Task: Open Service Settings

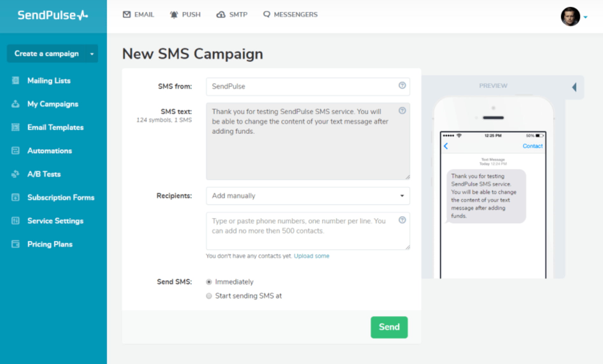Action: click(55, 221)
